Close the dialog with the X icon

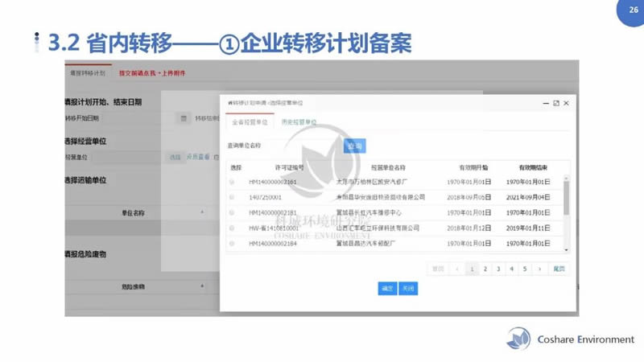(566, 104)
